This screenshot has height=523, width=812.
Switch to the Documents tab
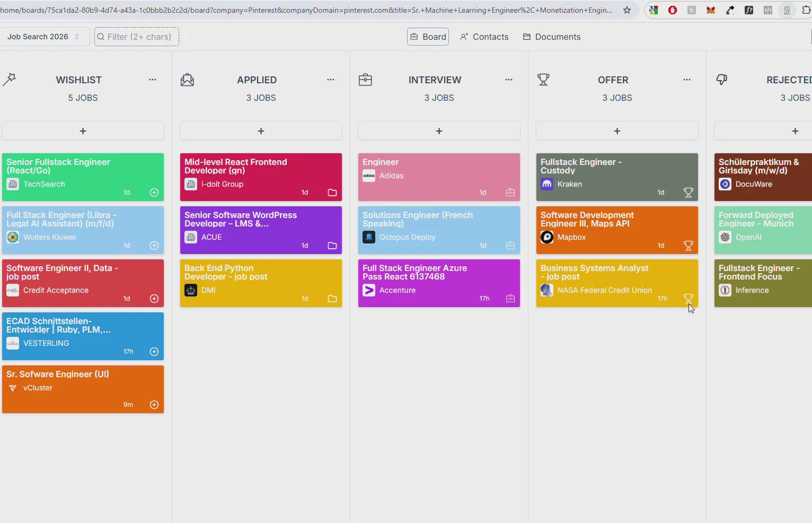pyautogui.click(x=552, y=37)
